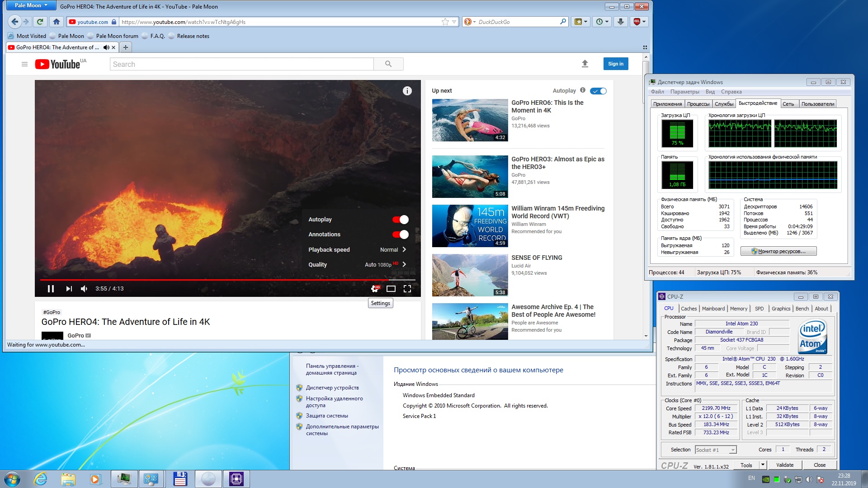Open video Settings gear icon
The height and width of the screenshot is (488, 868).
click(x=375, y=289)
